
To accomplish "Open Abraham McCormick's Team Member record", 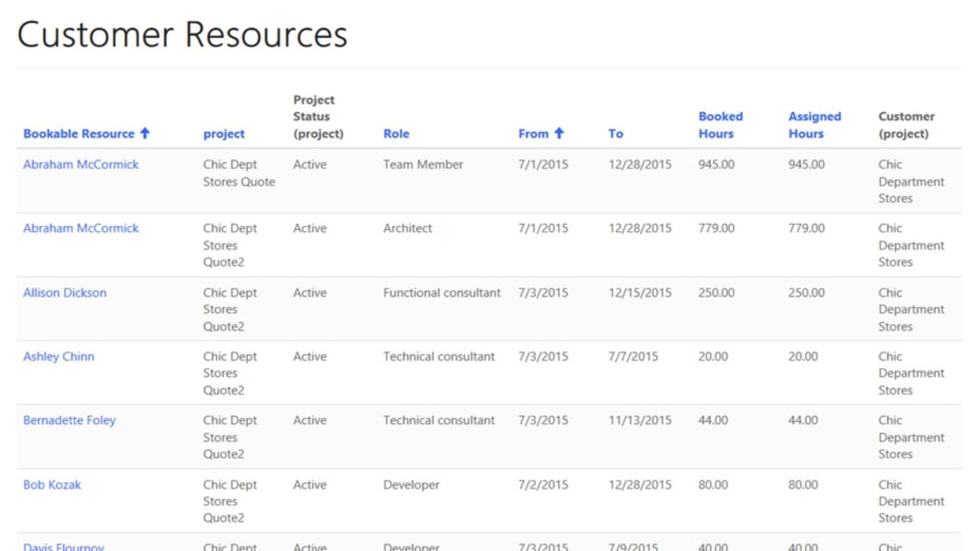I will 81,164.
